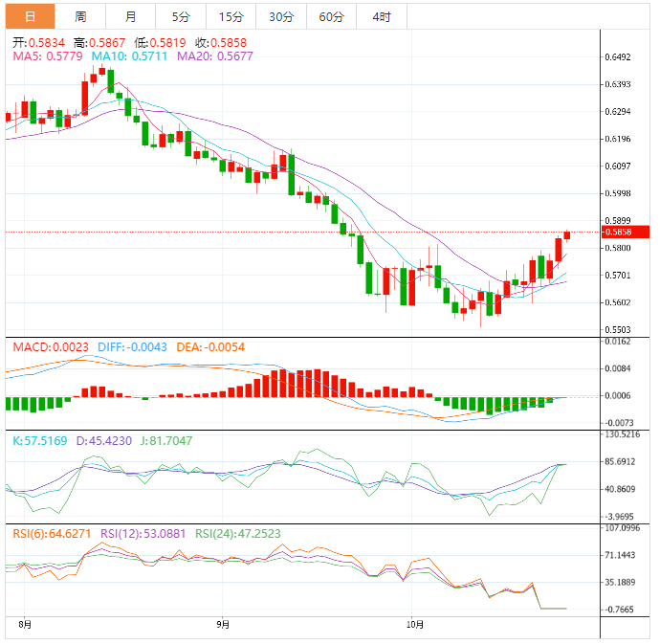Click the 71.1443 RSI axis label
This screenshot has width=660, height=644.
[620, 555]
